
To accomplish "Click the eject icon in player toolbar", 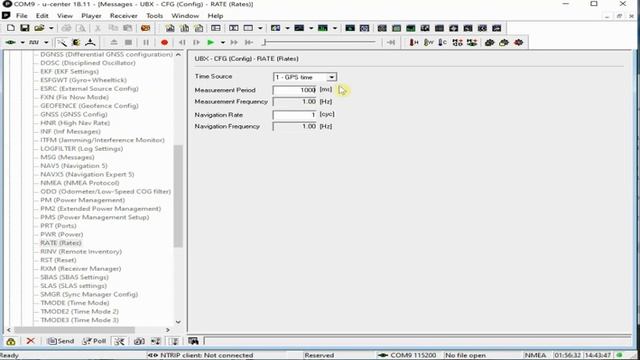I will coord(114,42).
